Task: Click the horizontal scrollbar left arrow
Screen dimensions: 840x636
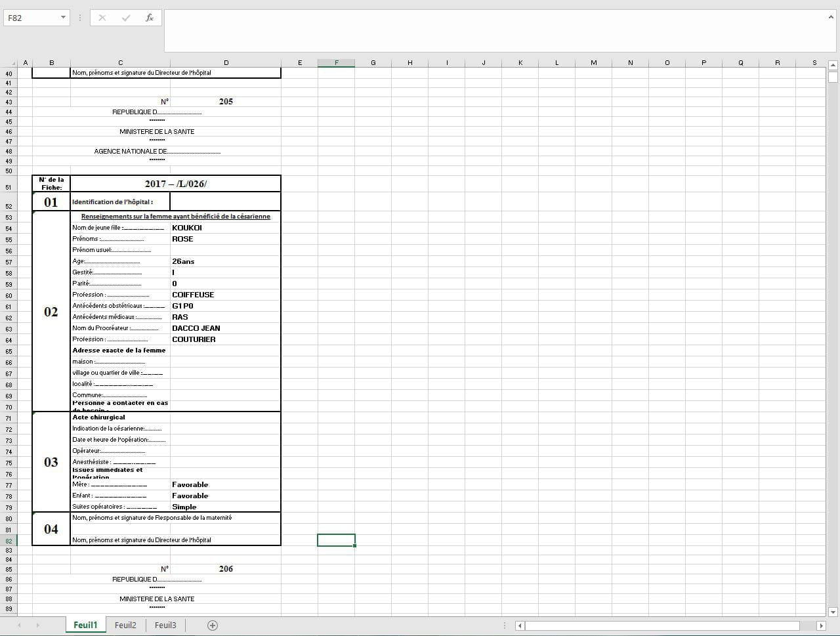Action: pos(520,625)
